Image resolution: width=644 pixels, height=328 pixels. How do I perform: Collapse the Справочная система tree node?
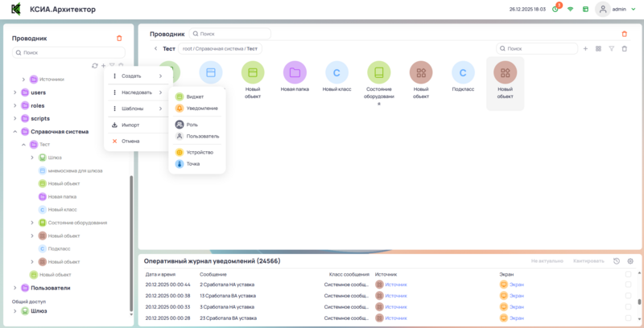[x=14, y=131]
